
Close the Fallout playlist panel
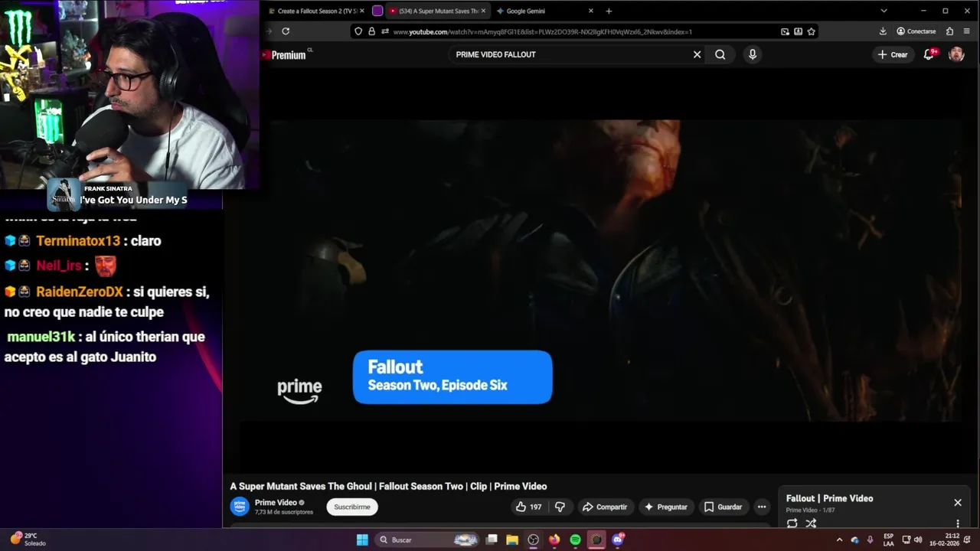point(957,503)
